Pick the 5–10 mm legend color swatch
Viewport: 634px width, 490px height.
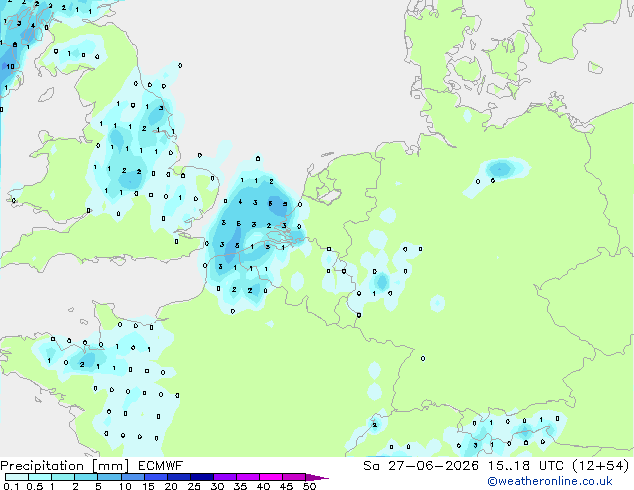click(109, 477)
